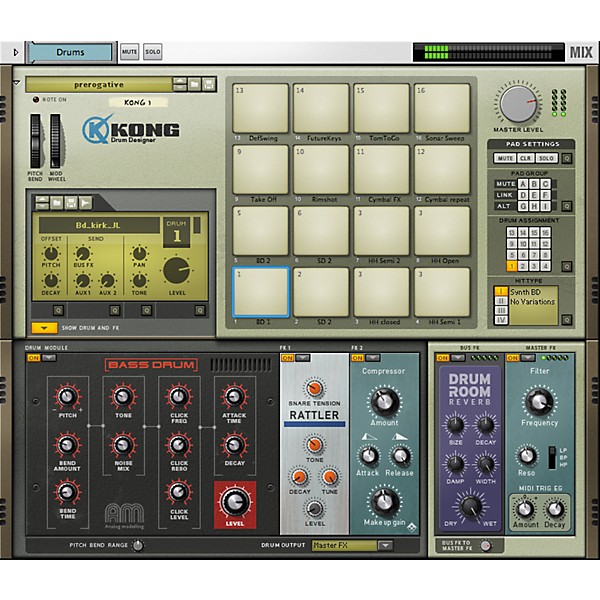Open the Drum Module type selector dropdown

tap(49, 358)
